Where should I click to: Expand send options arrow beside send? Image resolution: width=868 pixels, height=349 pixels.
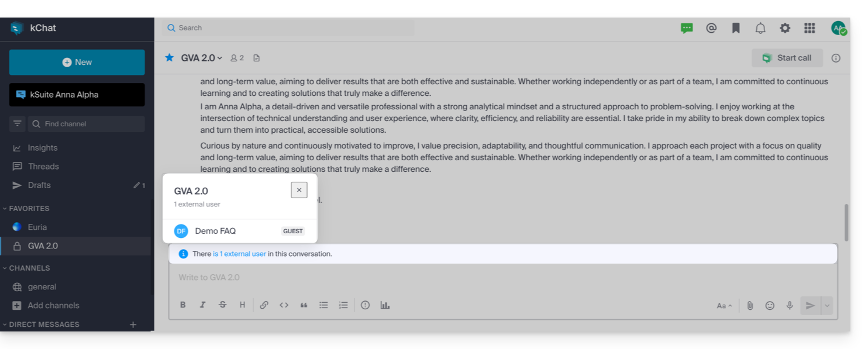pos(826,305)
